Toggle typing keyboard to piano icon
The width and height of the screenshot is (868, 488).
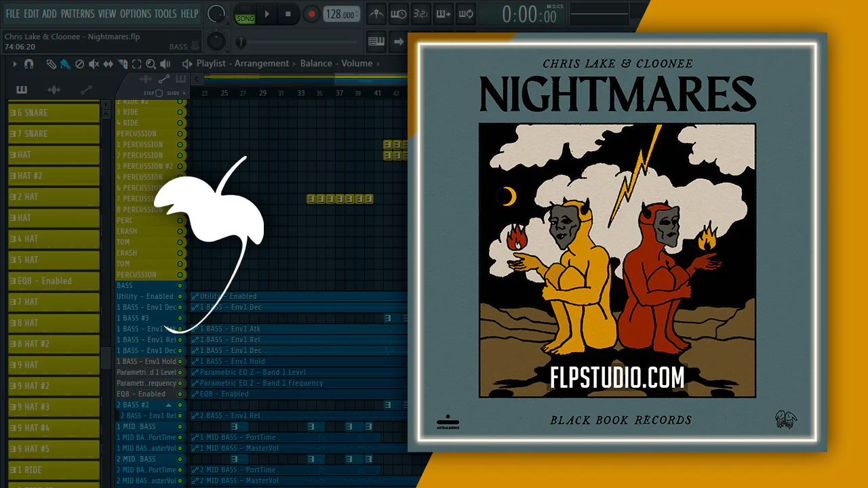(376, 41)
